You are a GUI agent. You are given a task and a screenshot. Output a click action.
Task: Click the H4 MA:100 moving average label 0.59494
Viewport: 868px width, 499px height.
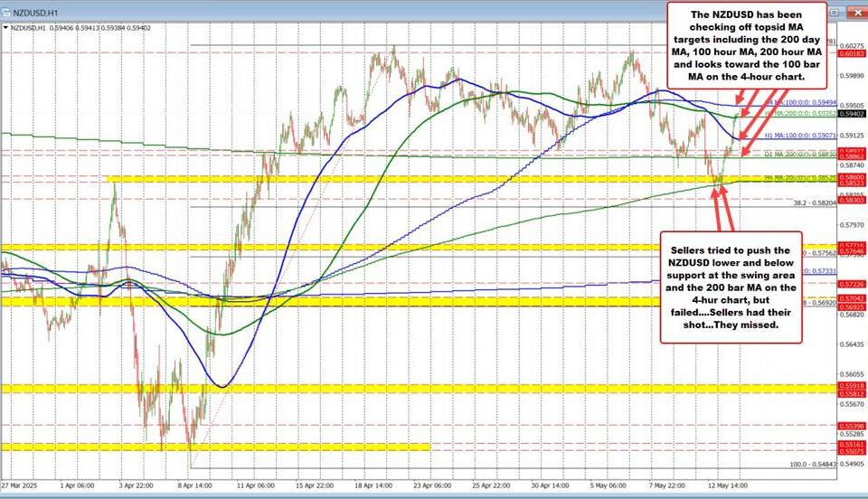click(x=800, y=103)
